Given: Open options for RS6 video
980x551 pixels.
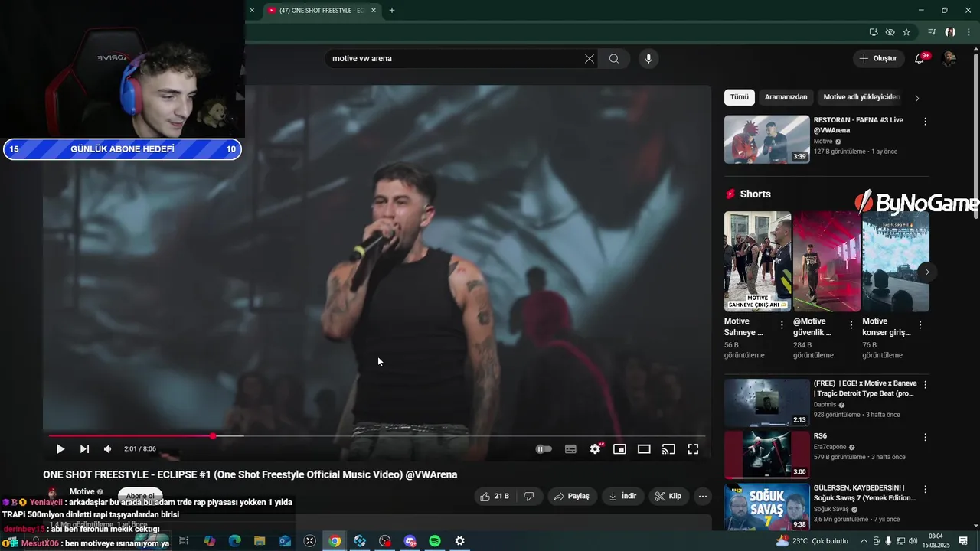Looking at the screenshot, I should pos(925,437).
